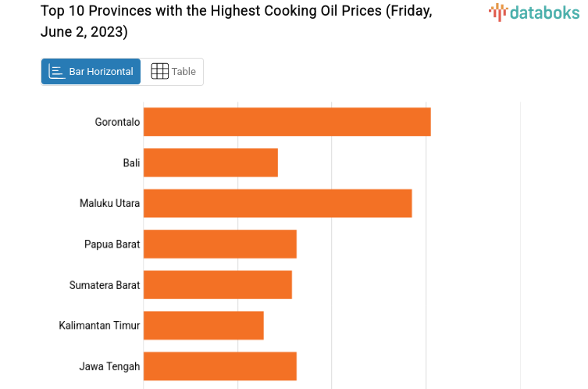Screen dimensions: 588x389
Task: Click the Maluku Utara bar
Action: click(x=277, y=203)
